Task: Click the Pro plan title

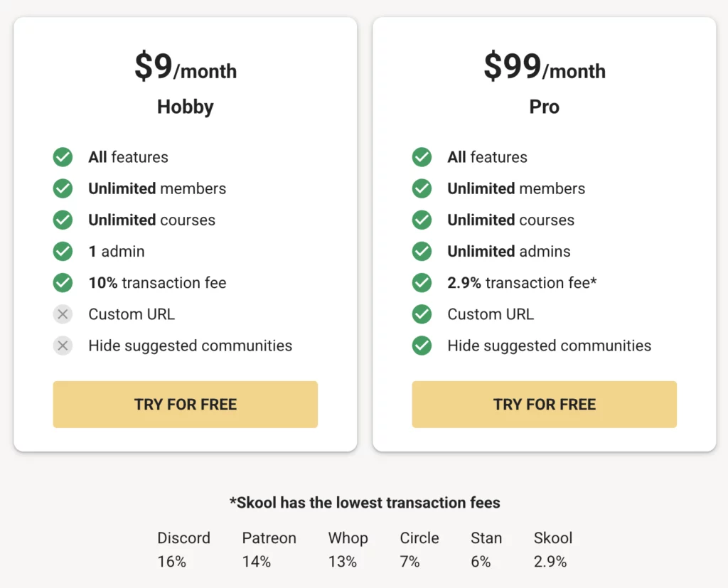Action: pos(544,107)
